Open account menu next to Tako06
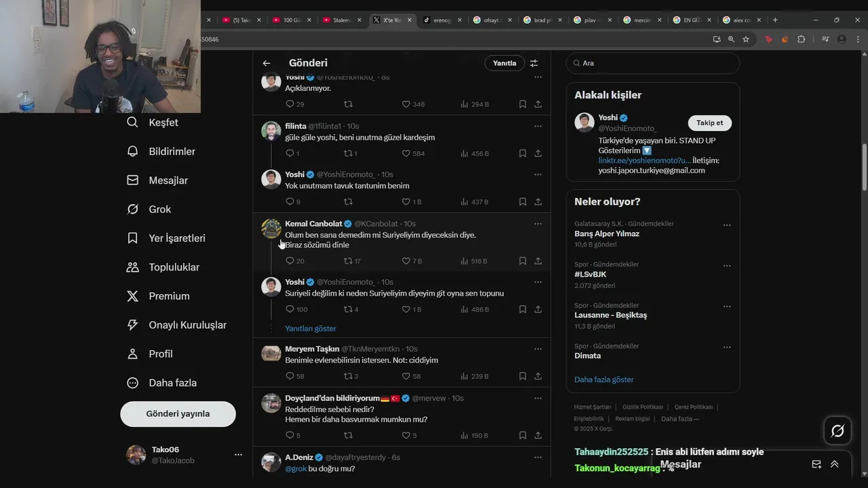The width and height of the screenshot is (868, 488). point(238,455)
